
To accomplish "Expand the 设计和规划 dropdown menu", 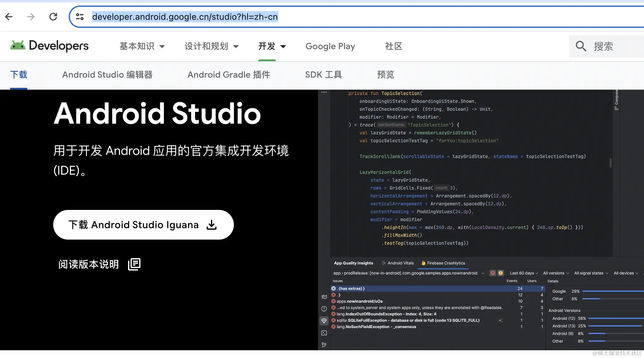I will [x=212, y=46].
